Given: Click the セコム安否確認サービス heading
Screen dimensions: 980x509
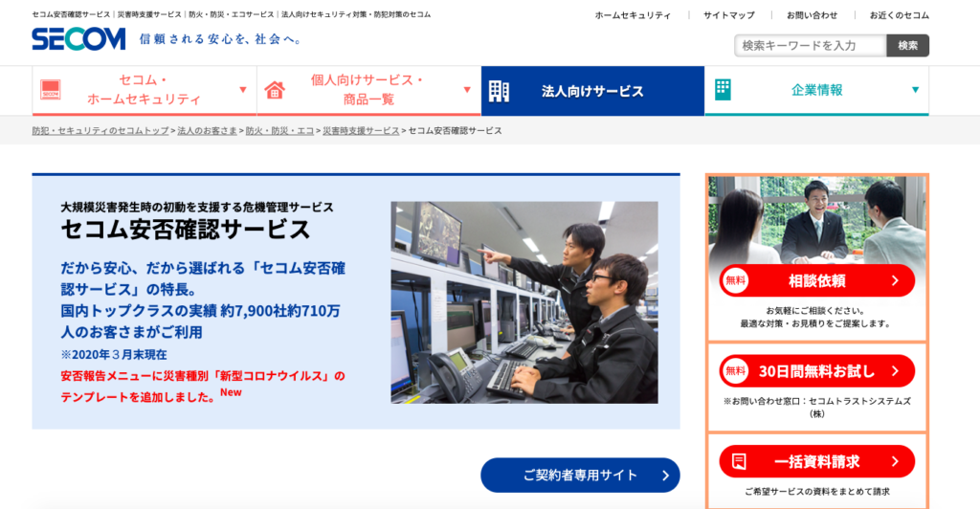Looking at the screenshot, I should (186, 230).
